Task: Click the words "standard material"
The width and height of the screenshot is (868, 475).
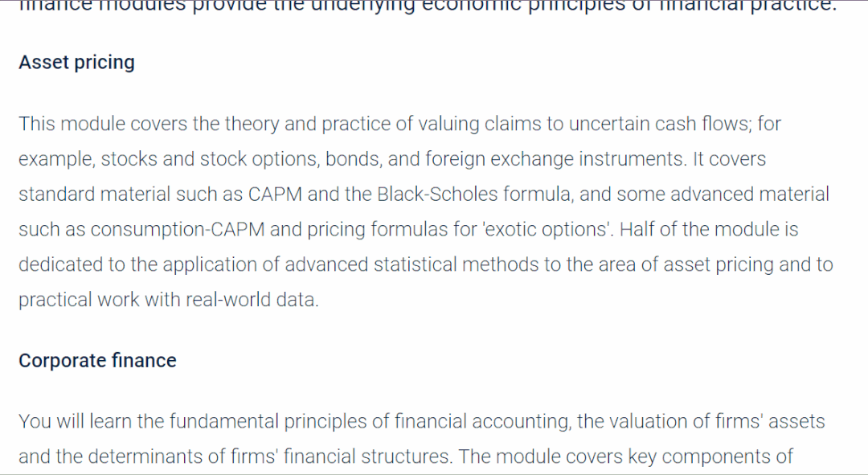Action: [x=95, y=195]
